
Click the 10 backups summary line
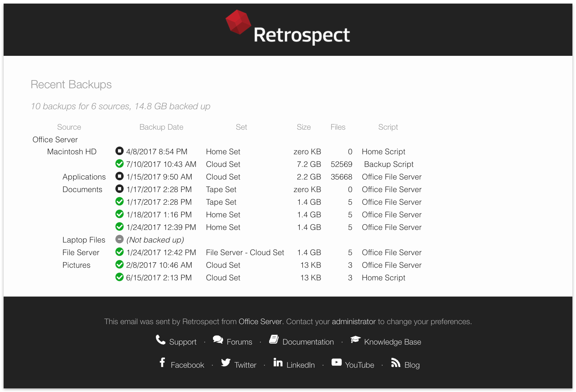pos(120,106)
